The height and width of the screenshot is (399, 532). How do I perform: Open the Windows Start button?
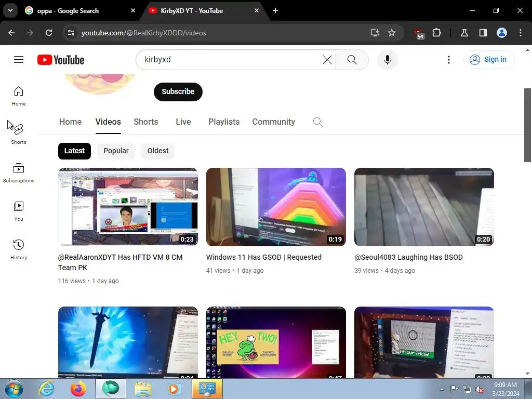coord(14,389)
